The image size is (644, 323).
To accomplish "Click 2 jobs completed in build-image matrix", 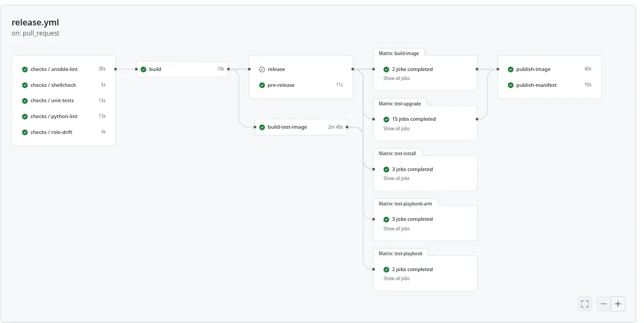I will 412,69.
